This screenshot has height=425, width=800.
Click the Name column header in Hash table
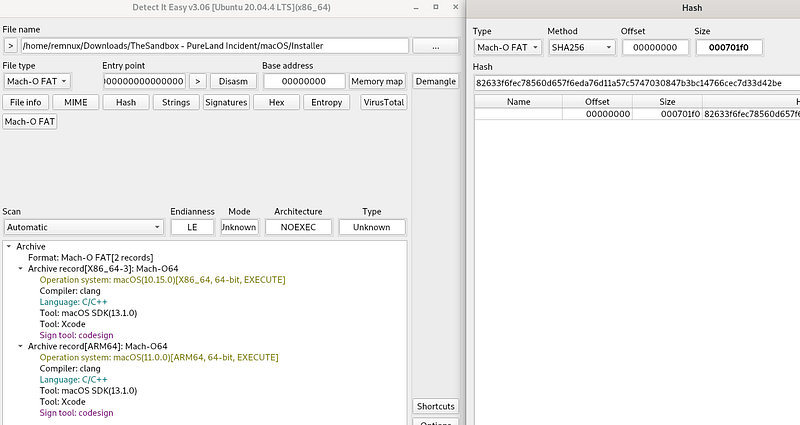click(x=518, y=102)
